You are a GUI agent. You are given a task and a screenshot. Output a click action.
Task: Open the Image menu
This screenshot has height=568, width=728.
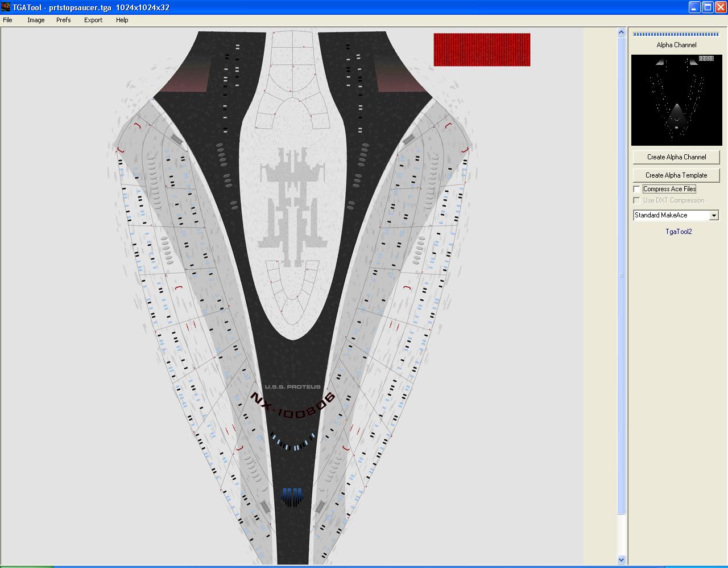(36, 20)
